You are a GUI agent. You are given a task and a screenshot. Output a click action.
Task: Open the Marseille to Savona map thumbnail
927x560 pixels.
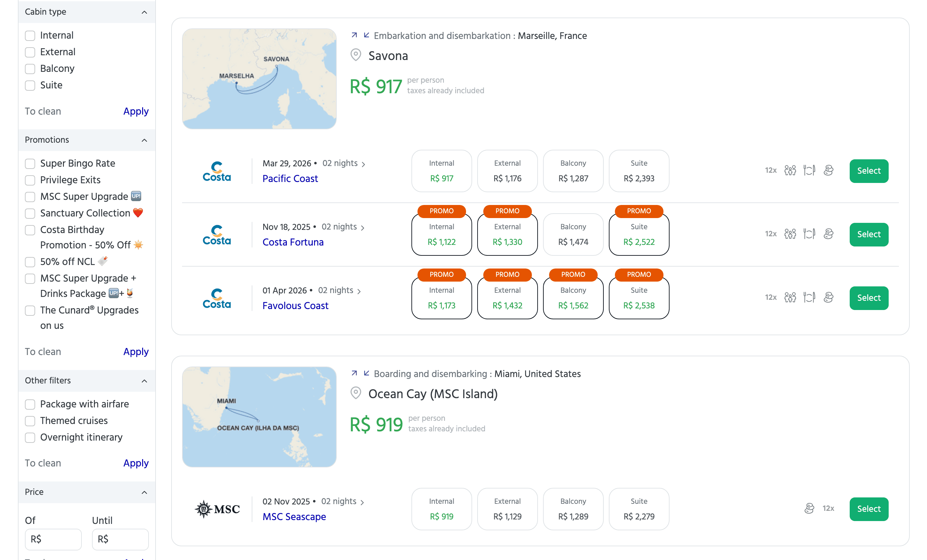coord(259,79)
